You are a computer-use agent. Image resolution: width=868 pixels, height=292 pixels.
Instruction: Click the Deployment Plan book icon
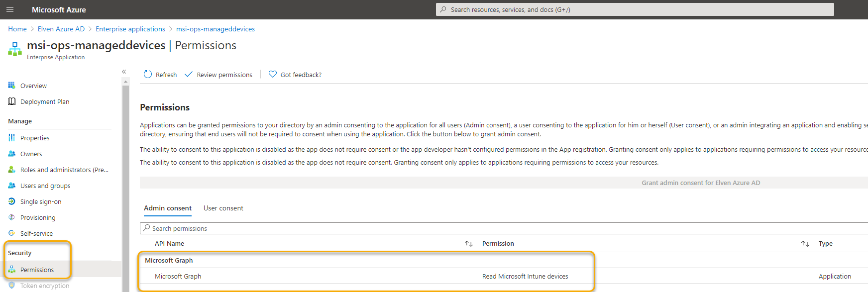(11, 101)
